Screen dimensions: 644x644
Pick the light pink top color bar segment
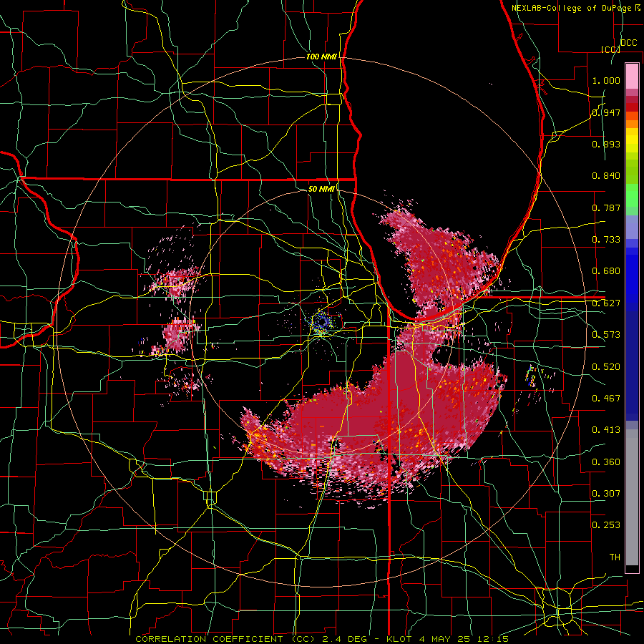[x=632, y=76]
